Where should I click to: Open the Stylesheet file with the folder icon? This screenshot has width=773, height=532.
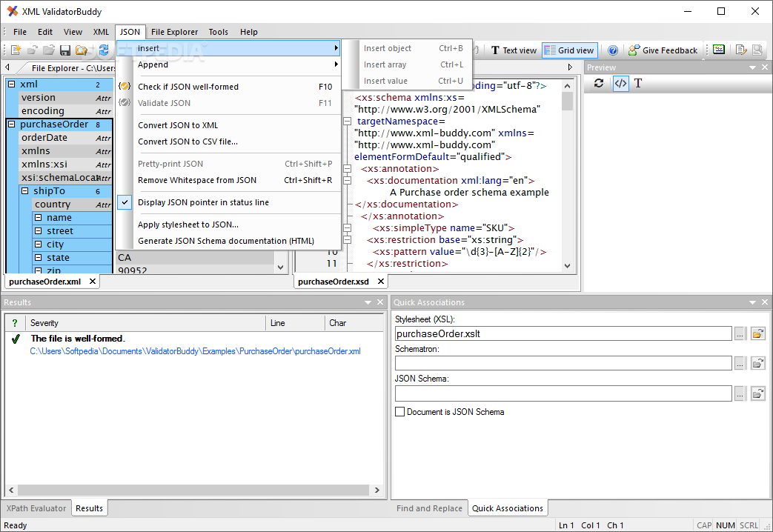pos(757,333)
